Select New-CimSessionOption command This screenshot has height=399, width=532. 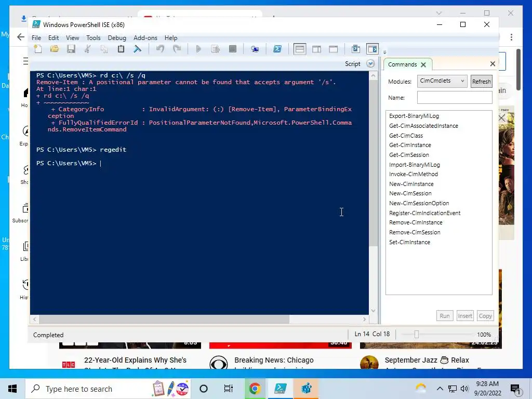[x=419, y=203]
